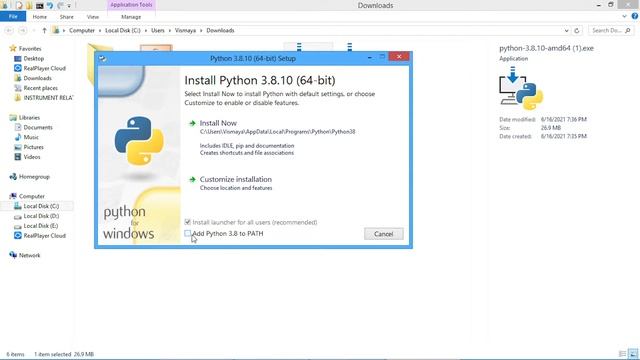
Task: Open the Manage ribbon tab
Action: coord(131,17)
